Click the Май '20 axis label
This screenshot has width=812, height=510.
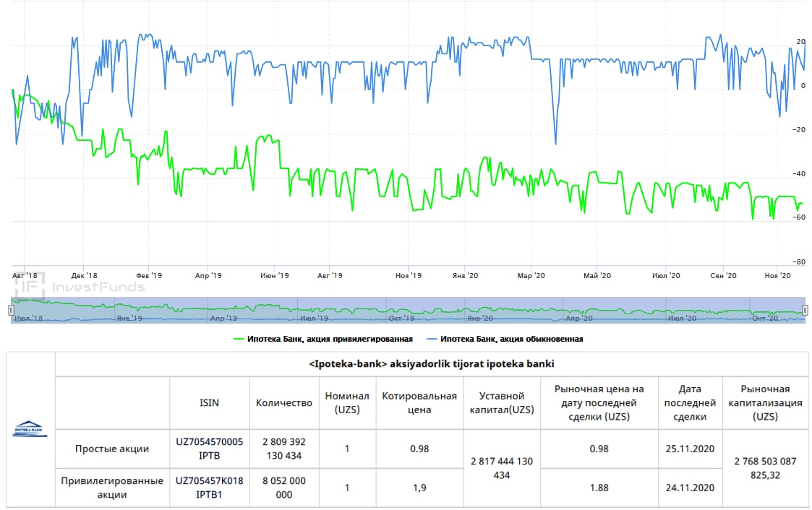click(597, 276)
